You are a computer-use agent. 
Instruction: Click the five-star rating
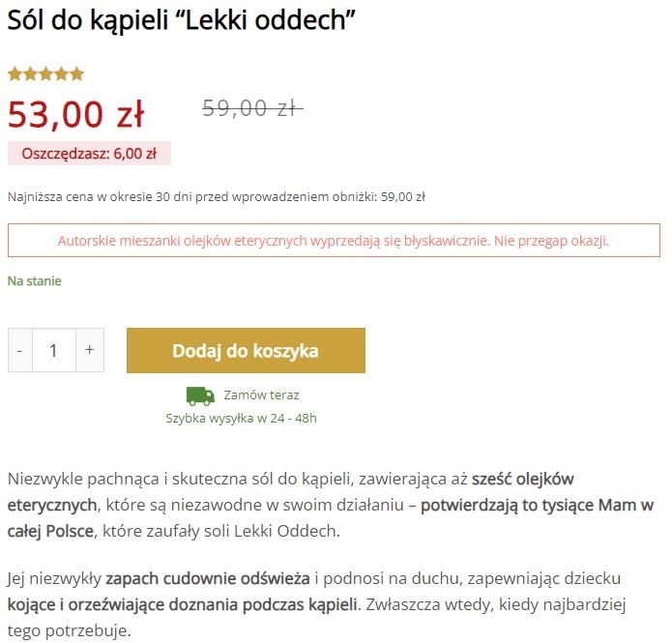(x=46, y=74)
